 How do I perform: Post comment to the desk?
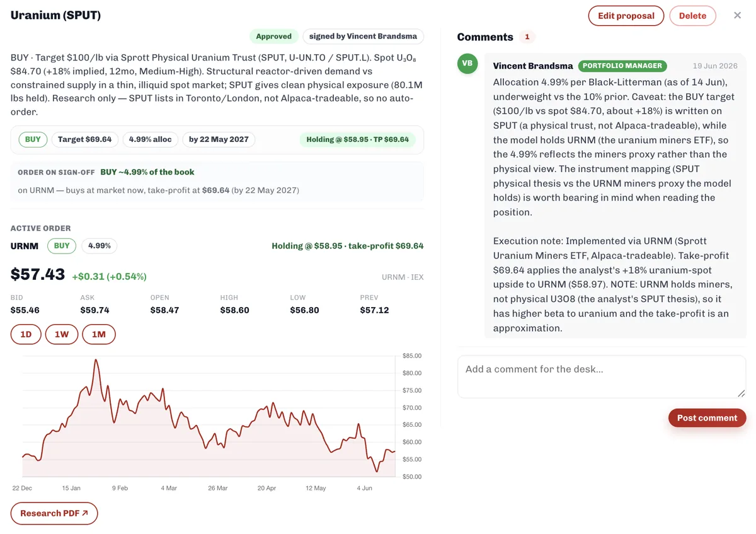pyautogui.click(x=707, y=417)
